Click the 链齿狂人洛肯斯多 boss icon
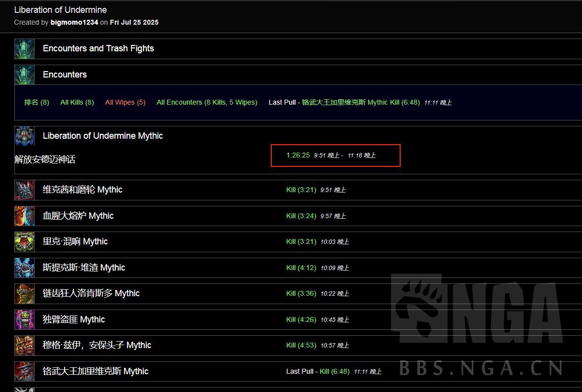The width and height of the screenshot is (582, 392). [x=24, y=294]
